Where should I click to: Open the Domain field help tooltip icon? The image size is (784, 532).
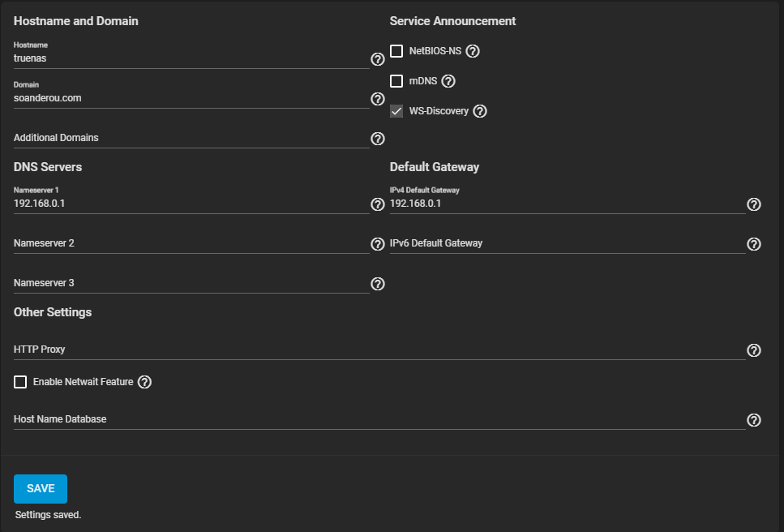pos(377,99)
